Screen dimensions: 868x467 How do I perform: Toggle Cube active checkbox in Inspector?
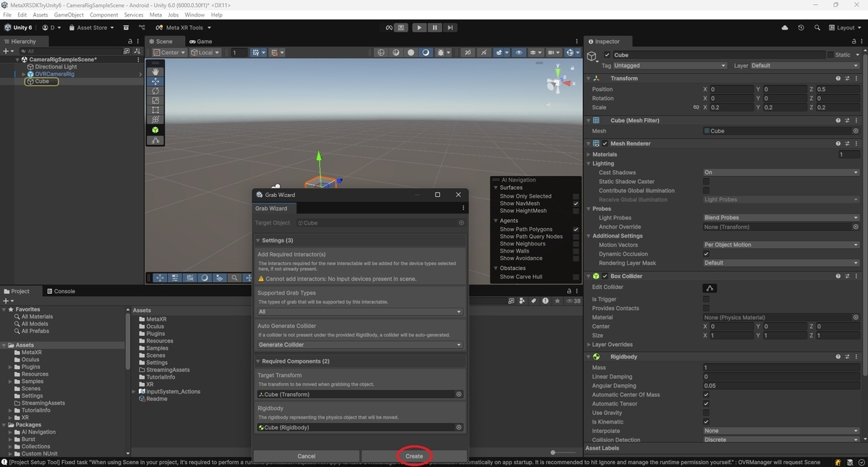[x=607, y=55]
